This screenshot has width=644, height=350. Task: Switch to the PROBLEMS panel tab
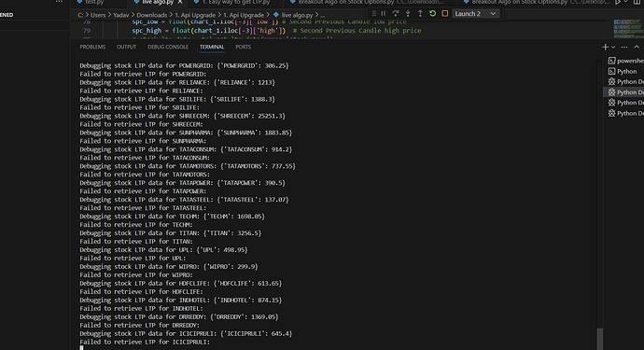(x=92, y=47)
